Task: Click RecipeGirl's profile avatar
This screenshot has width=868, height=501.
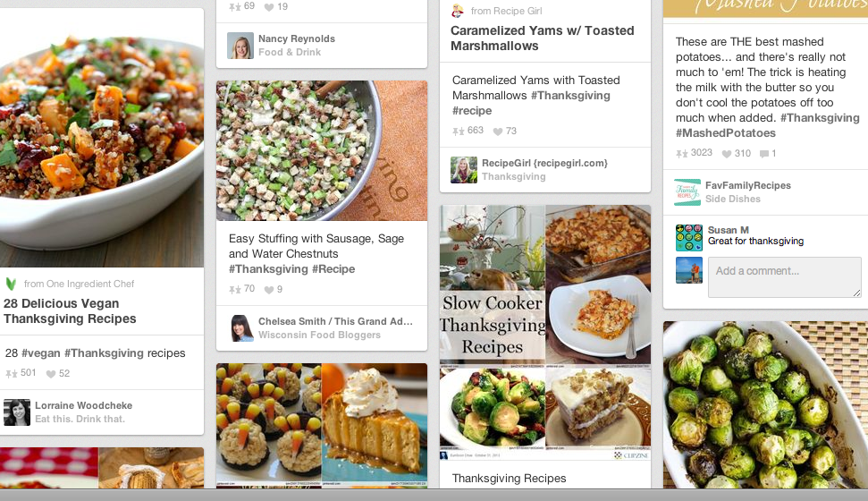Action: coord(464,170)
